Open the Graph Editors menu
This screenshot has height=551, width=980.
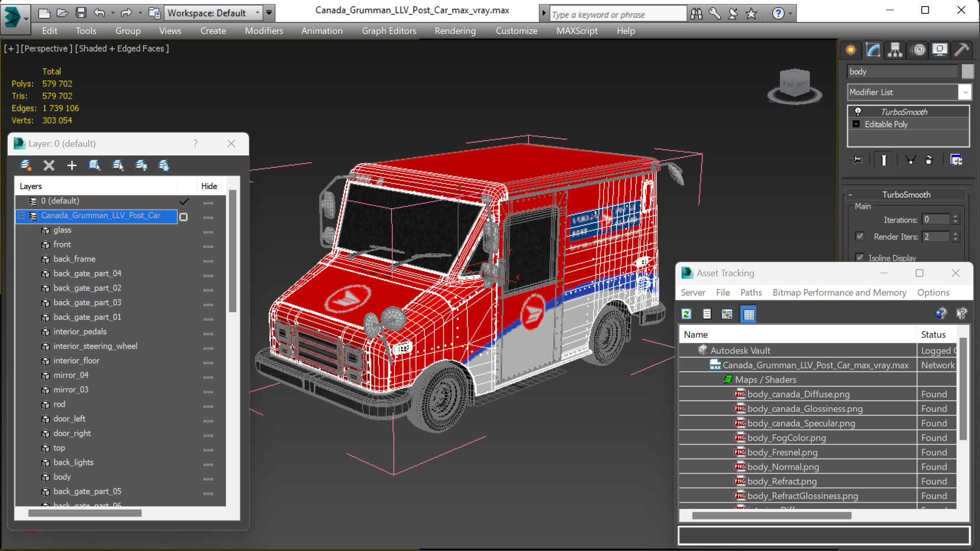pos(389,31)
